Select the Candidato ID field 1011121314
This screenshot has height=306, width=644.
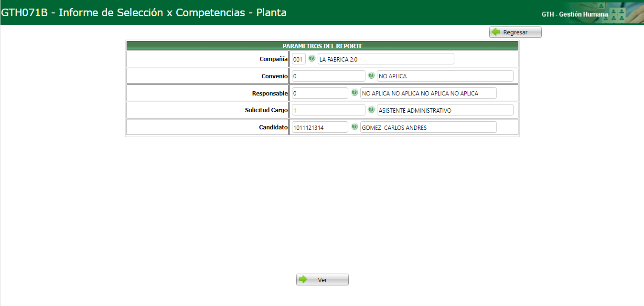coord(319,127)
